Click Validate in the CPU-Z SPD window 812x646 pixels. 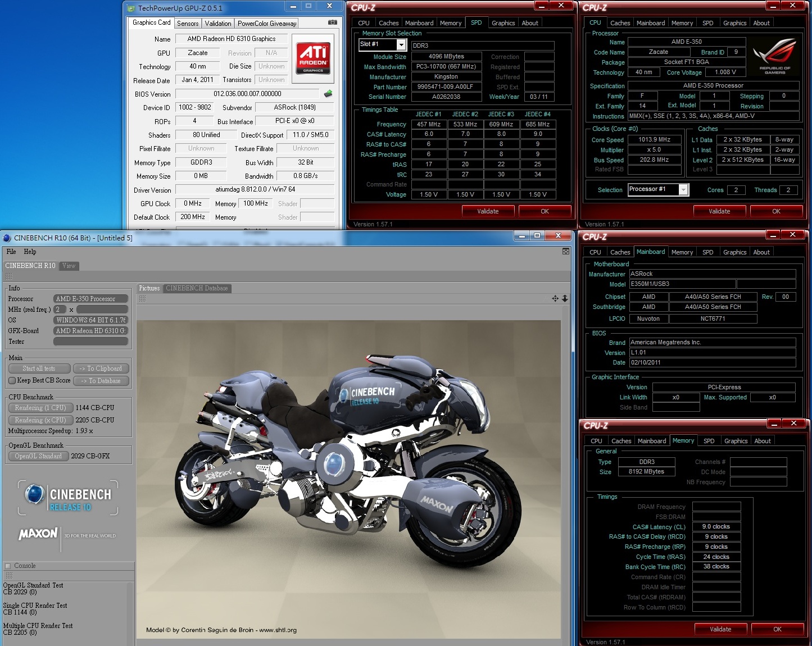click(488, 211)
